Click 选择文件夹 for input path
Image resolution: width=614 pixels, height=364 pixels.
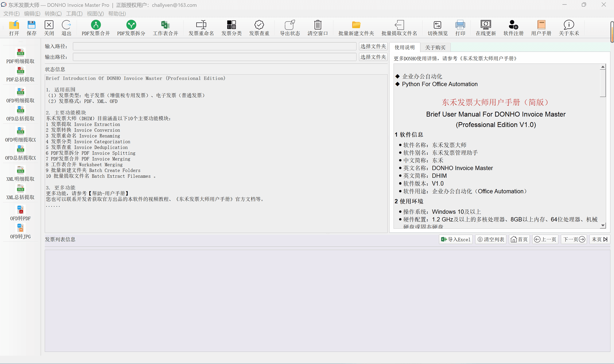coord(373,46)
